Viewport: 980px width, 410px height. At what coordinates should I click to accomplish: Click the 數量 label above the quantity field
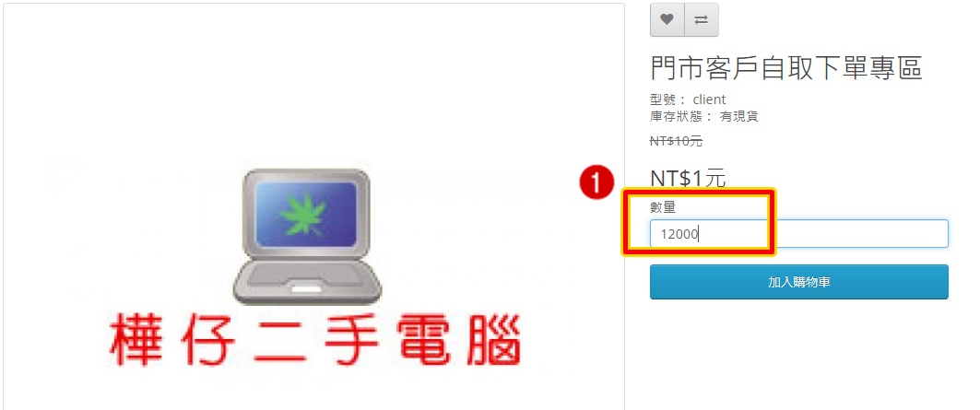[663, 207]
